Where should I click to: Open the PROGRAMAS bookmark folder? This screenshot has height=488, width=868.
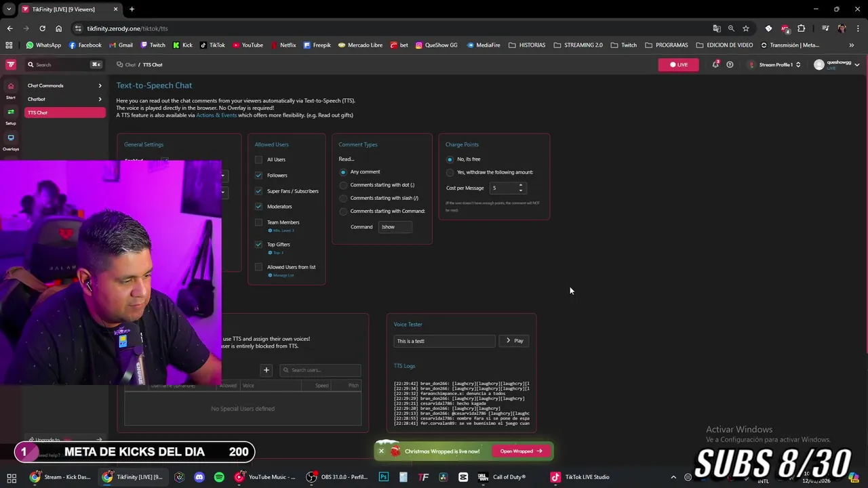(x=667, y=45)
